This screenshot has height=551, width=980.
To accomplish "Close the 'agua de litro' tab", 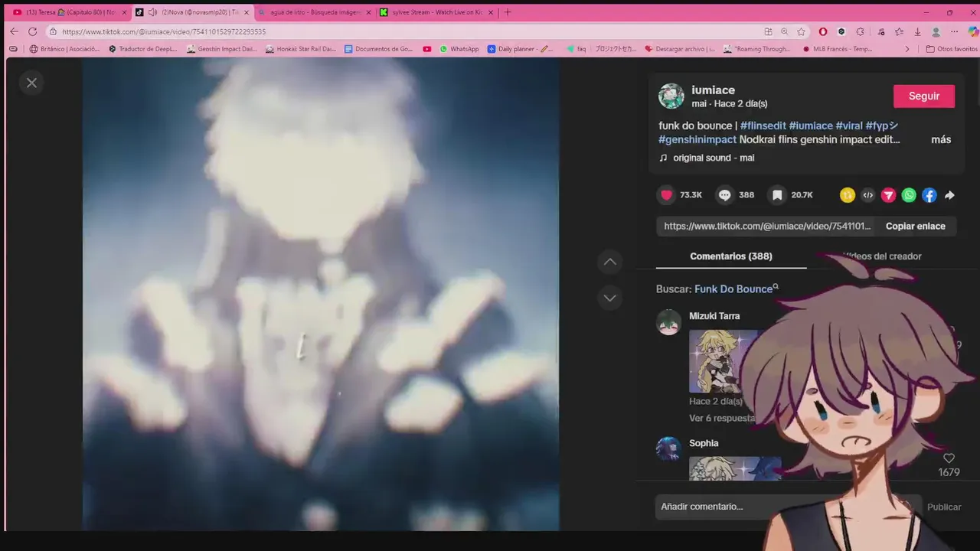I will [x=368, y=12].
